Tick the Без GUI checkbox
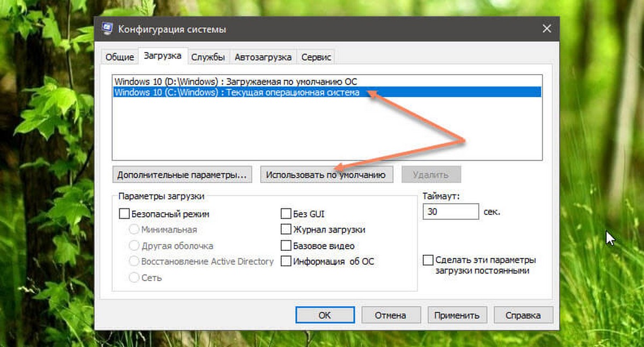The width and height of the screenshot is (644, 347). 286,214
